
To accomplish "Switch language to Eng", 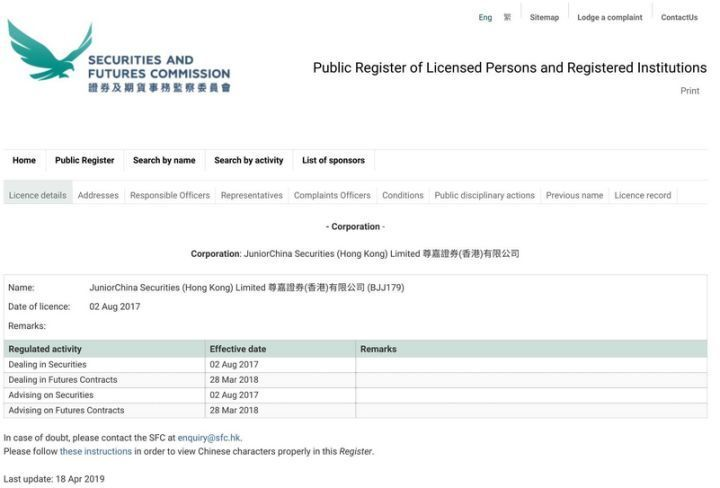I will [x=485, y=17].
